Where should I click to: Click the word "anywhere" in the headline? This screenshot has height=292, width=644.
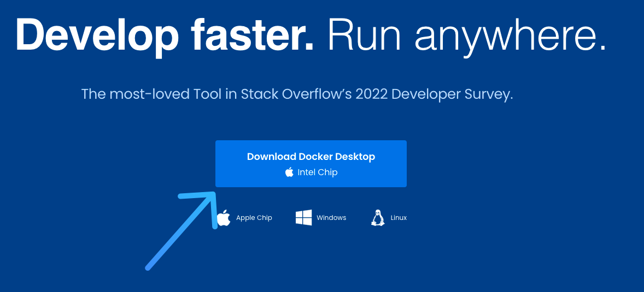click(x=508, y=36)
